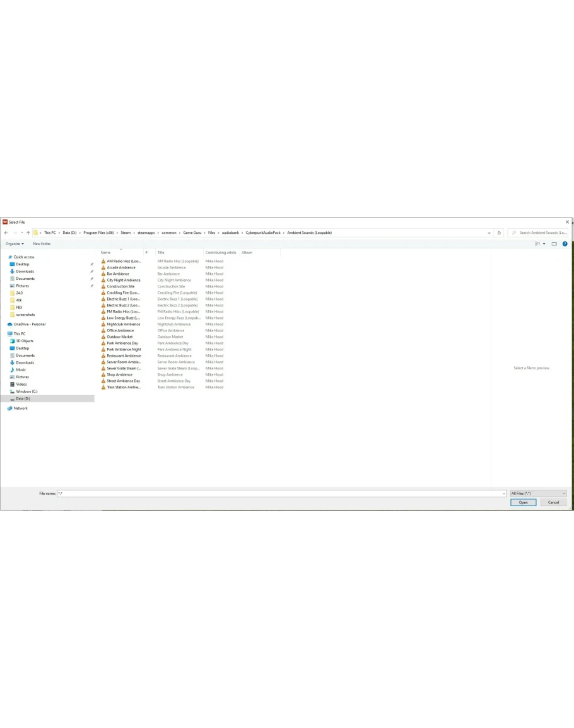Toggle the preview pane icon
This screenshot has height=728, width=574.
point(554,244)
